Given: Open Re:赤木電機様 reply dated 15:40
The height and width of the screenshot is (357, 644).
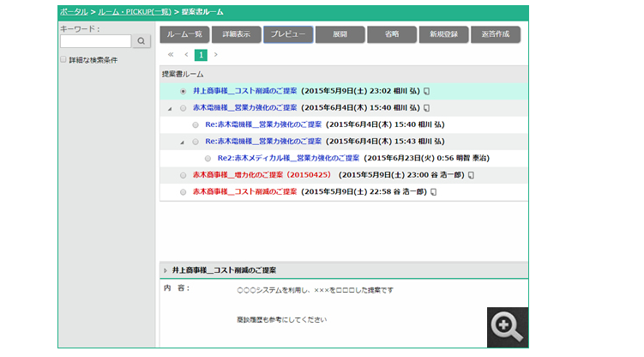Looking at the screenshot, I should tap(263, 124).
